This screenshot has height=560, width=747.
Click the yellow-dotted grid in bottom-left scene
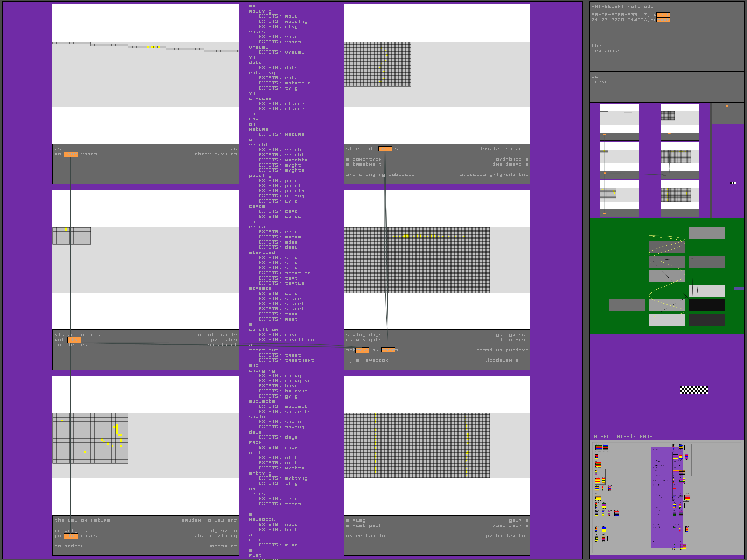[x=90, y=438]
